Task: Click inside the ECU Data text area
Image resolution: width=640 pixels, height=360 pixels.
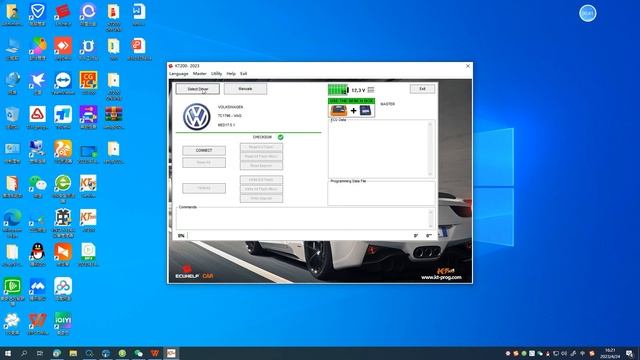Action: pos(378,149)
